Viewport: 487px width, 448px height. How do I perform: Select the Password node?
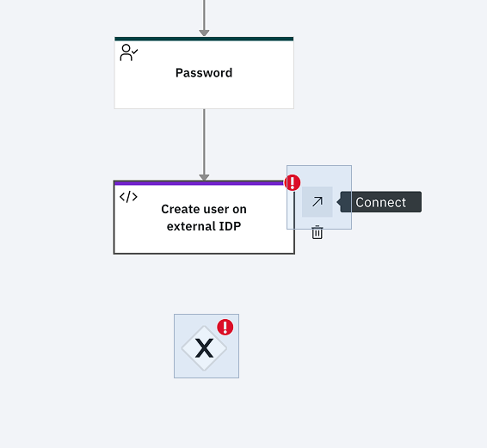[x=204, y=73]
